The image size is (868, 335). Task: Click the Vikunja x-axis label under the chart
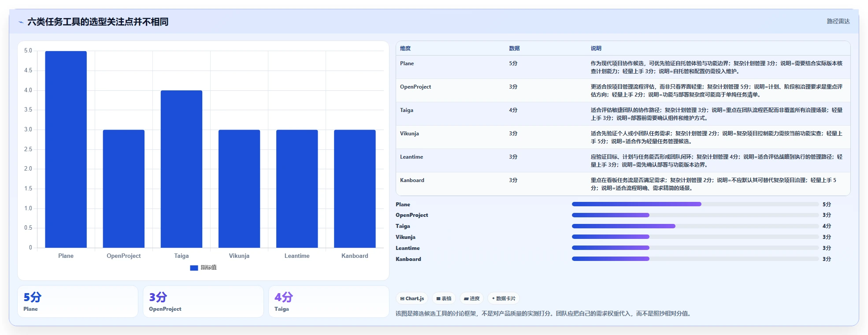tap(239, 256)
